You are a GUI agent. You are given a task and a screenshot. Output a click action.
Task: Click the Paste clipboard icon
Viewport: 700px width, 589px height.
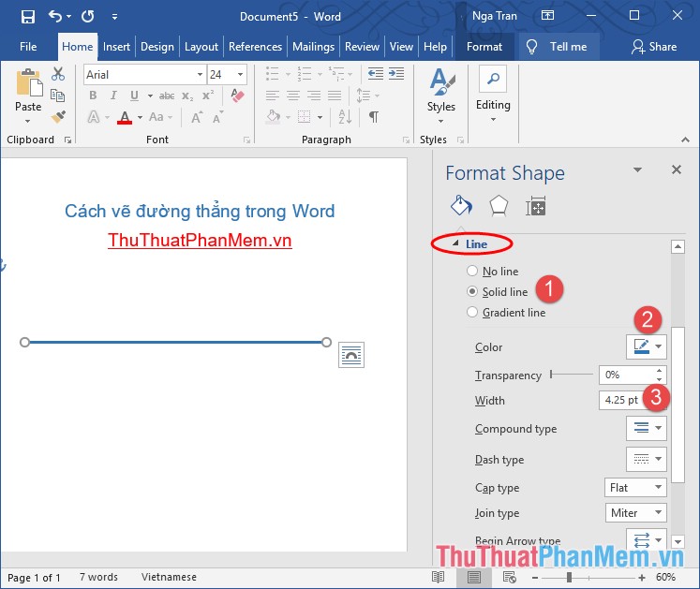(29, 82)
